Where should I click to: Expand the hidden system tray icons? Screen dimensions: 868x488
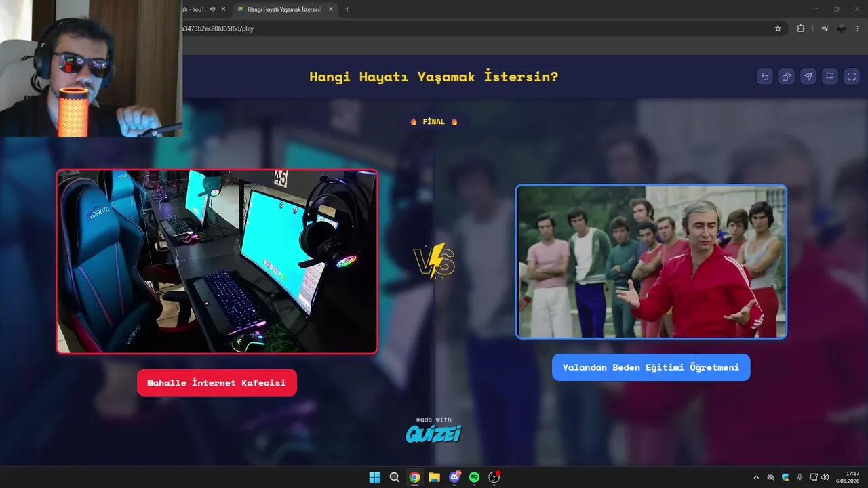756,477
